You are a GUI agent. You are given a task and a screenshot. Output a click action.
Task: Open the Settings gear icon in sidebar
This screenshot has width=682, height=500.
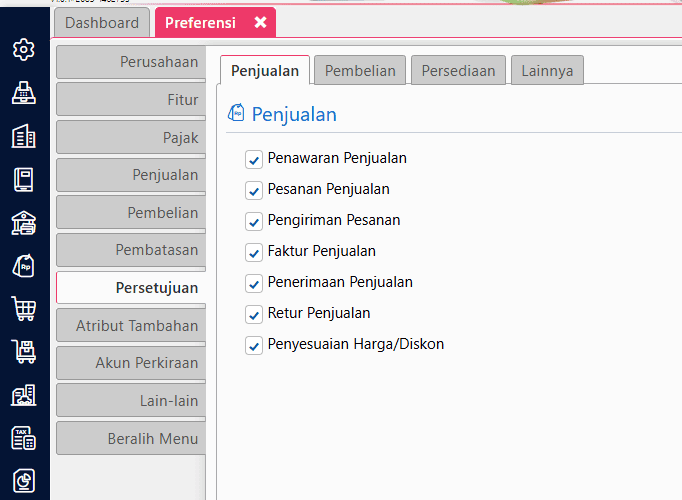coord(23,50)
